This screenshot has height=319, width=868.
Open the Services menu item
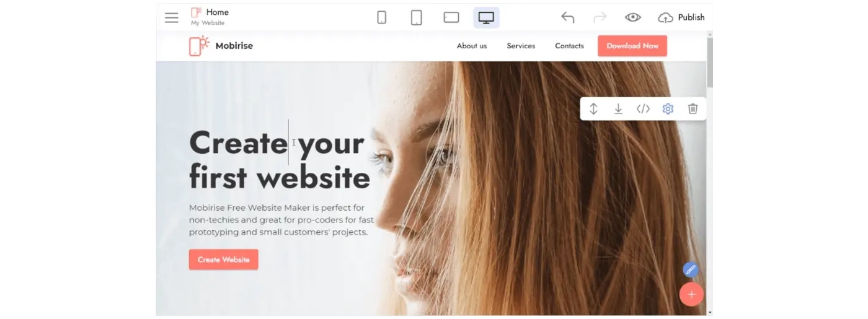coord(521,46)
